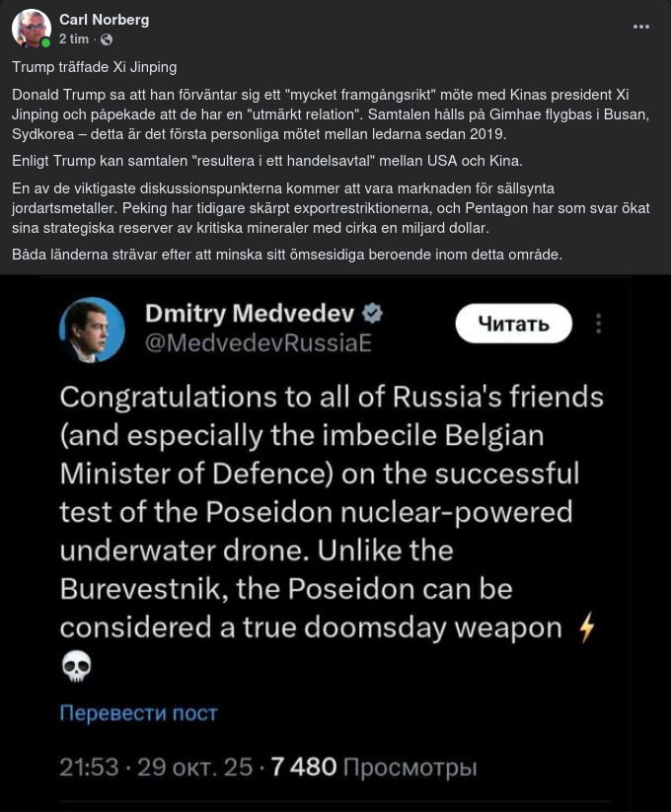Viewport: 671px width, 812px height.
Task: Click the tweet timestamp "21:53 · 29 окт. 25"
Action: click(x=156, y=767)
